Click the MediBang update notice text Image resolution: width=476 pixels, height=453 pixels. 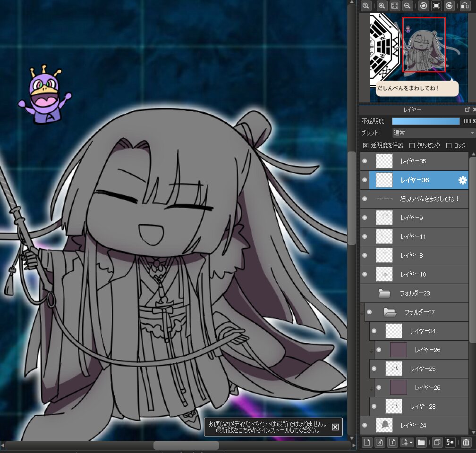point(267,427)
